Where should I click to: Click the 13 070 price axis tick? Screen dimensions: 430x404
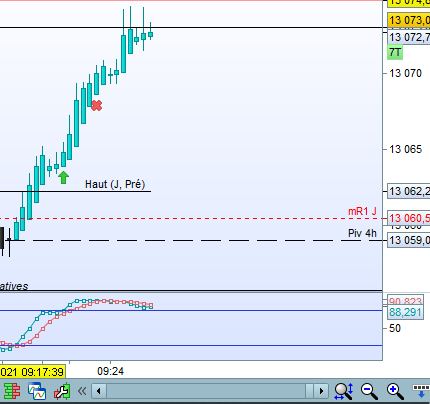click(x=406, y=73)
